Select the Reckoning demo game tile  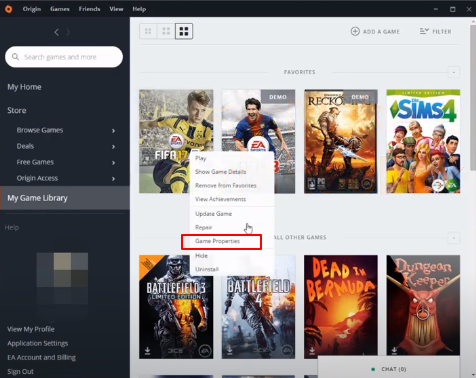coord(341,141)
